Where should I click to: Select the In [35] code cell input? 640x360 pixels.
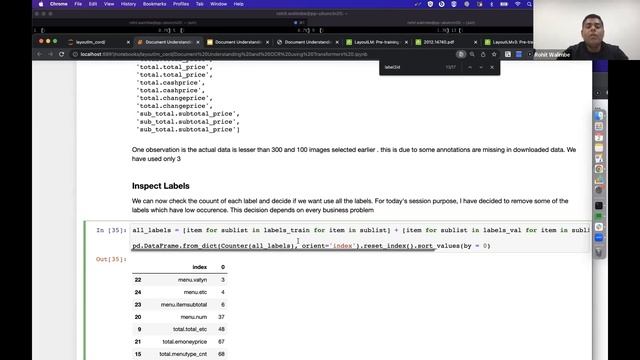coord(361,238)
